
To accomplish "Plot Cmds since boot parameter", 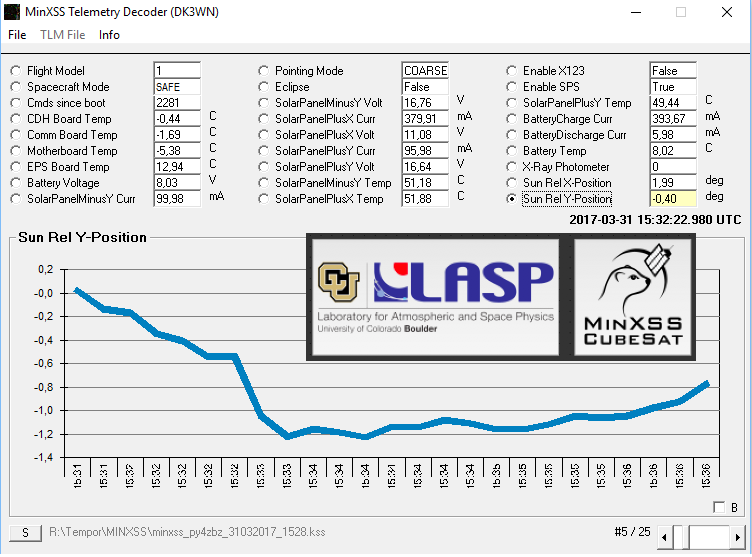I will 16,103.
